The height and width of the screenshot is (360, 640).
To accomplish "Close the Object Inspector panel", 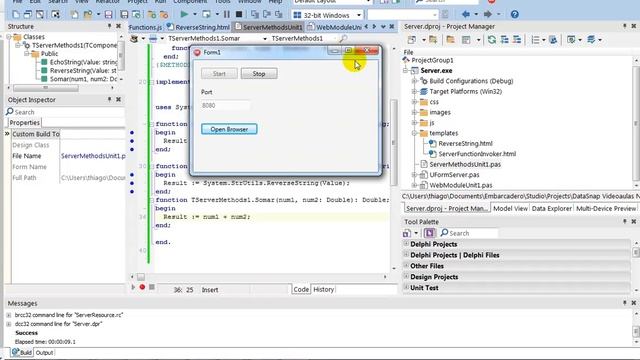I will click(x=118, y=99).
